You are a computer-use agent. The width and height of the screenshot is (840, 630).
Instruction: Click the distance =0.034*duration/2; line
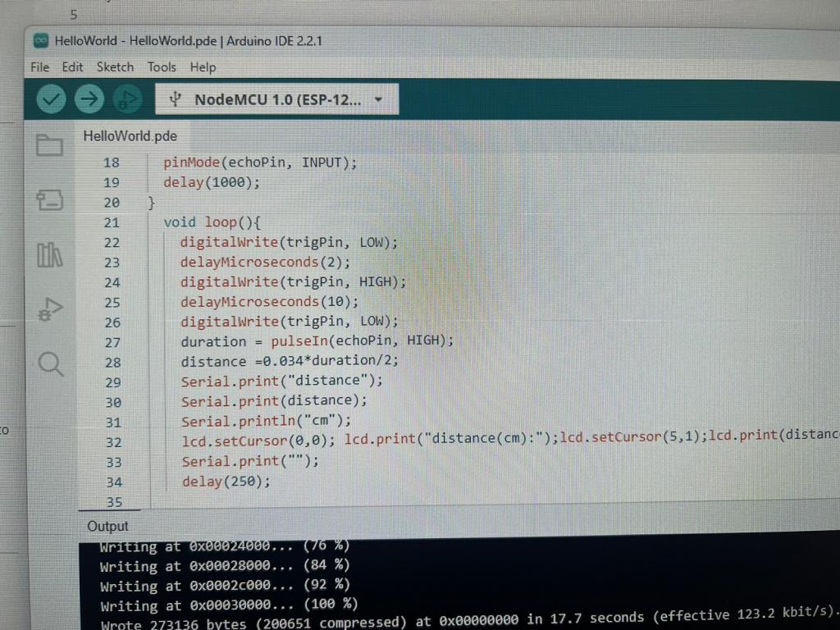click(290, 361)
